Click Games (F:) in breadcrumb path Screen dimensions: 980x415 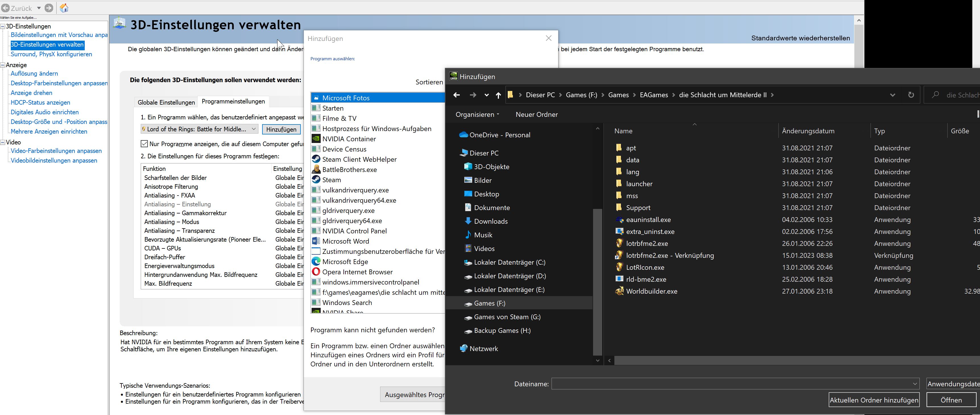(x=581, y=95)
